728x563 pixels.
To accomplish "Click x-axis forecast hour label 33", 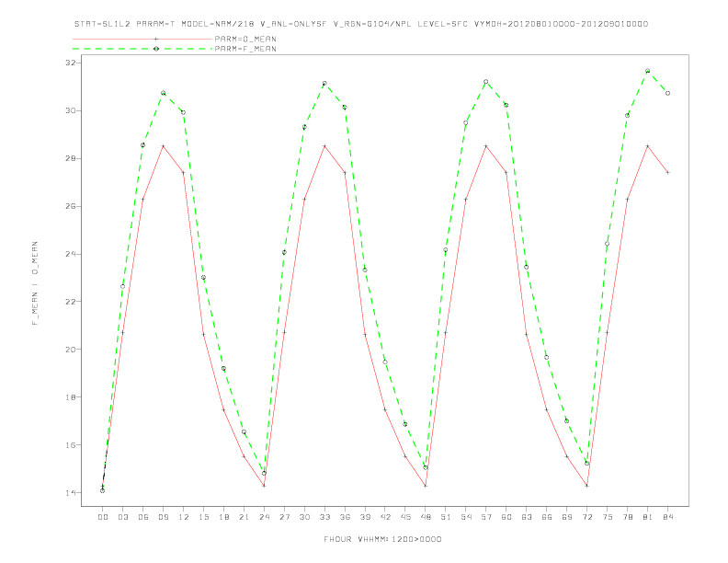I will point(324,517).
